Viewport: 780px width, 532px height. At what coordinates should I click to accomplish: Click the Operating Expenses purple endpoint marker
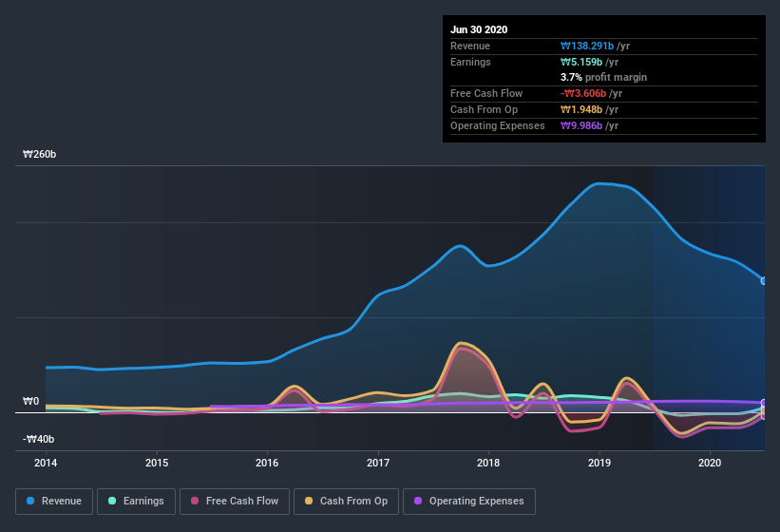click(764, 403)
